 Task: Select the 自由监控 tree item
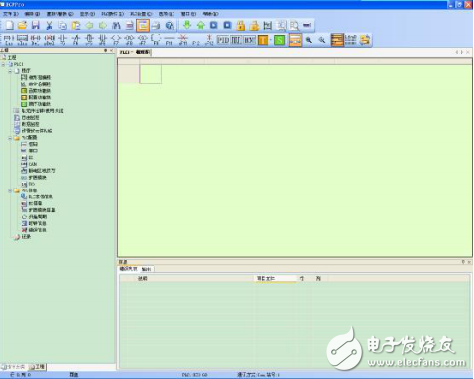pos(27,117)
